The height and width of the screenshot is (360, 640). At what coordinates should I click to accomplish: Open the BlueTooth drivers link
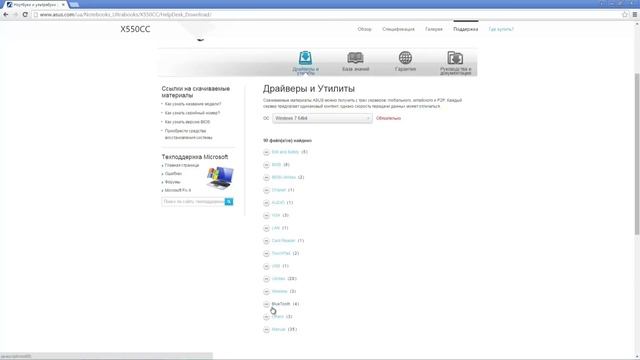281,304
